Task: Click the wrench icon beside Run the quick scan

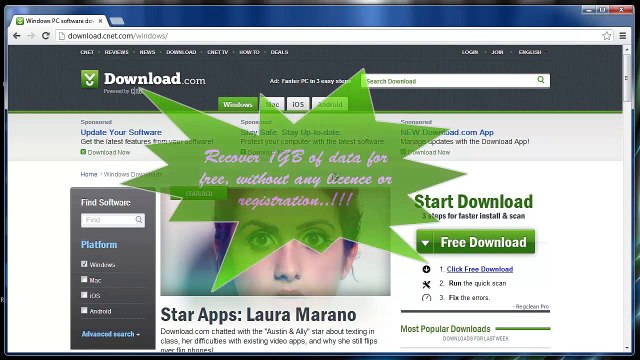Action: coord(426,284)
